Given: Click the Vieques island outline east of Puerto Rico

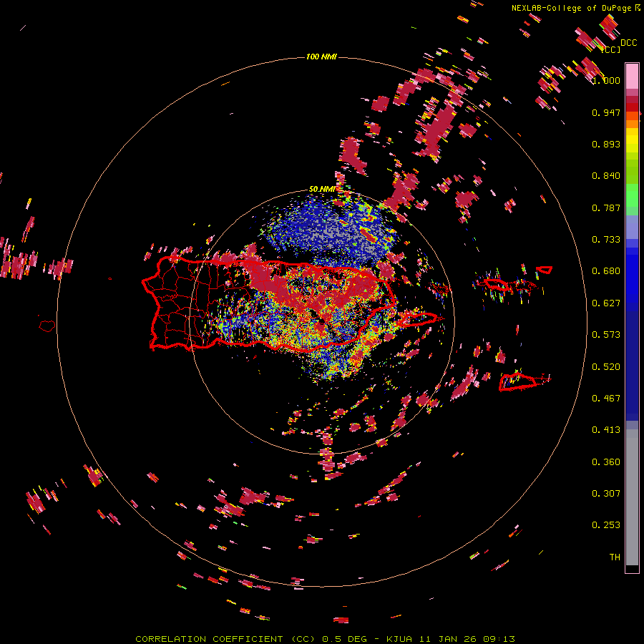Looking at the screenshot, I should 418,319.
